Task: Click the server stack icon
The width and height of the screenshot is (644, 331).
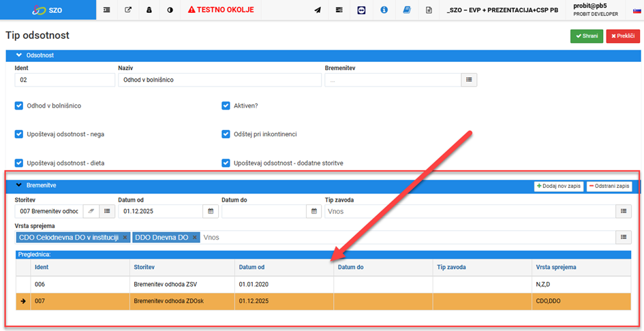Action: [339, 10]
